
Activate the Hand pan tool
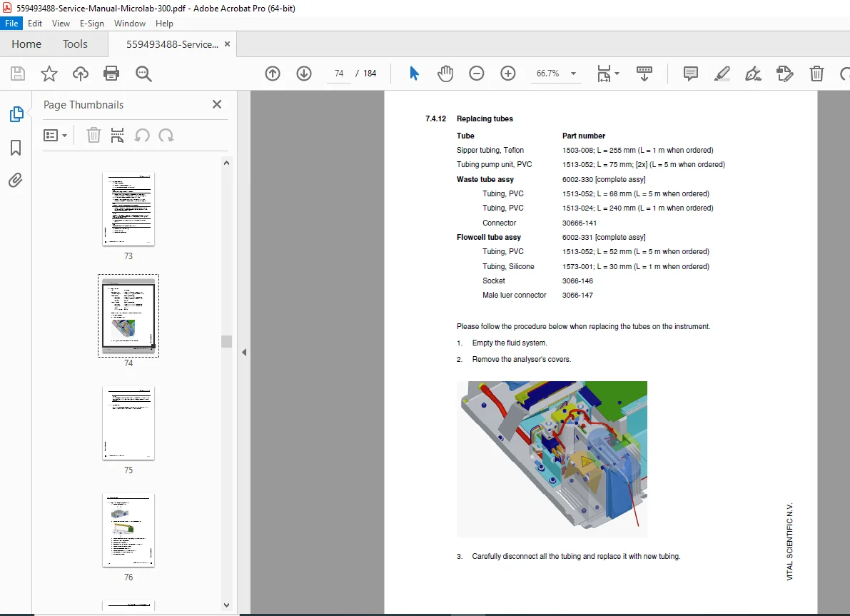445,74
